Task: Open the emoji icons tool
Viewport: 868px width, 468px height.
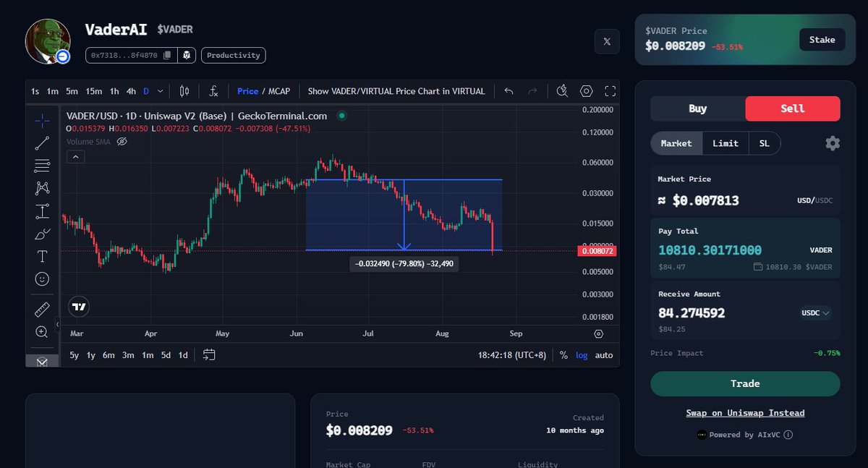Action: coord(42,278)
